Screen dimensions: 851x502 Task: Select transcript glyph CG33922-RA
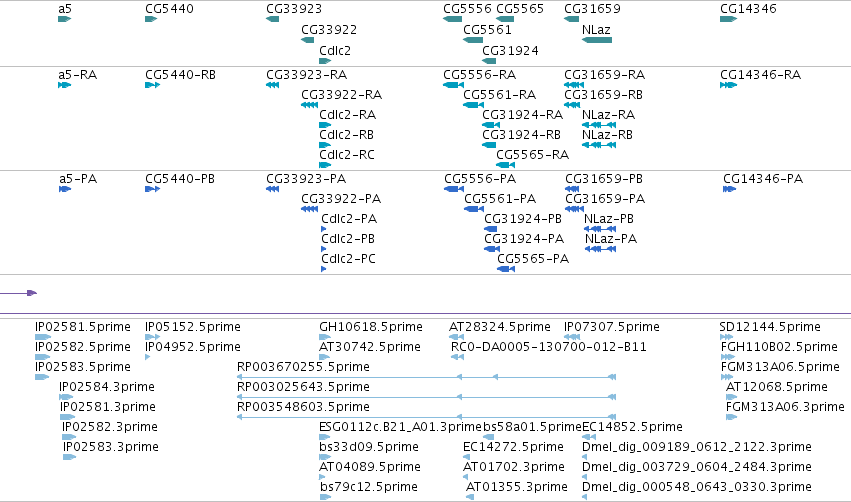click(309, 105)
